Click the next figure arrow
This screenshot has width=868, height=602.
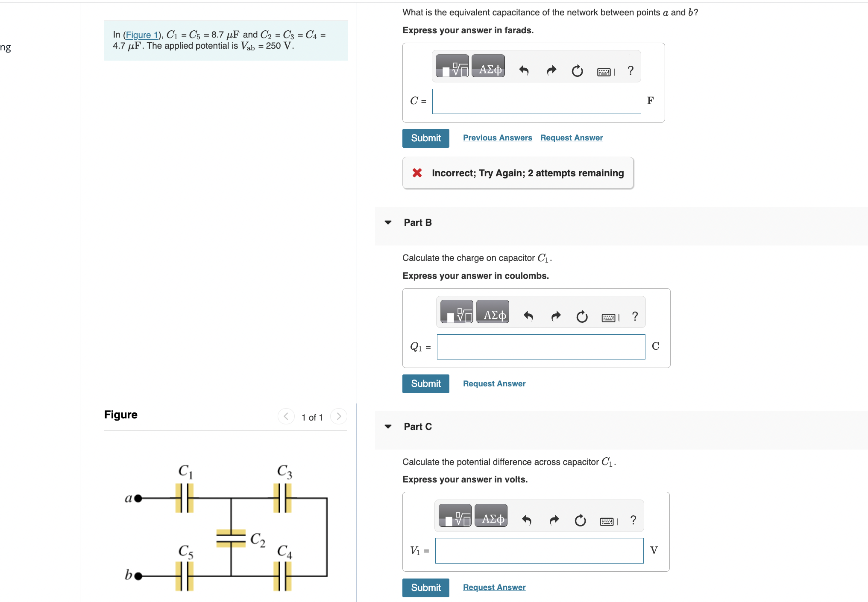coord(339,416)
